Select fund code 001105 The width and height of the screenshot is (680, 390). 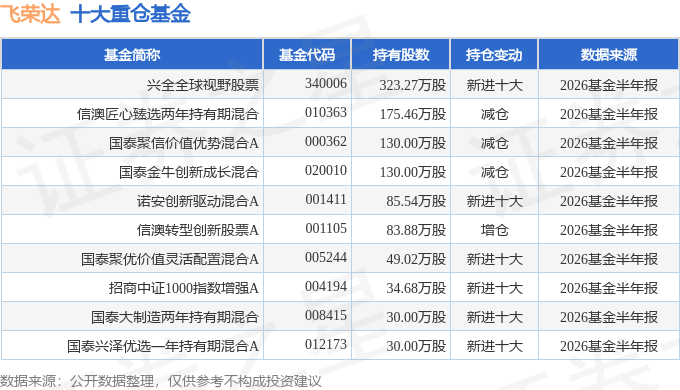coord(326,229)
